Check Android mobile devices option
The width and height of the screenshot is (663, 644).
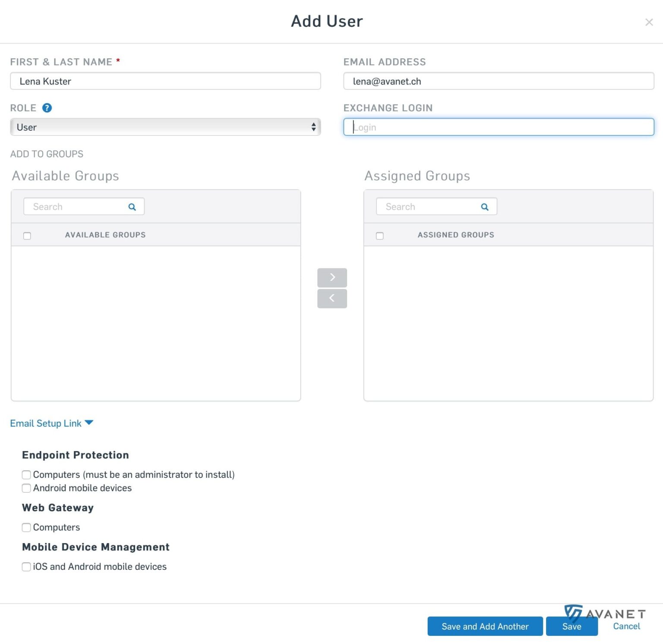coord(26,488)
